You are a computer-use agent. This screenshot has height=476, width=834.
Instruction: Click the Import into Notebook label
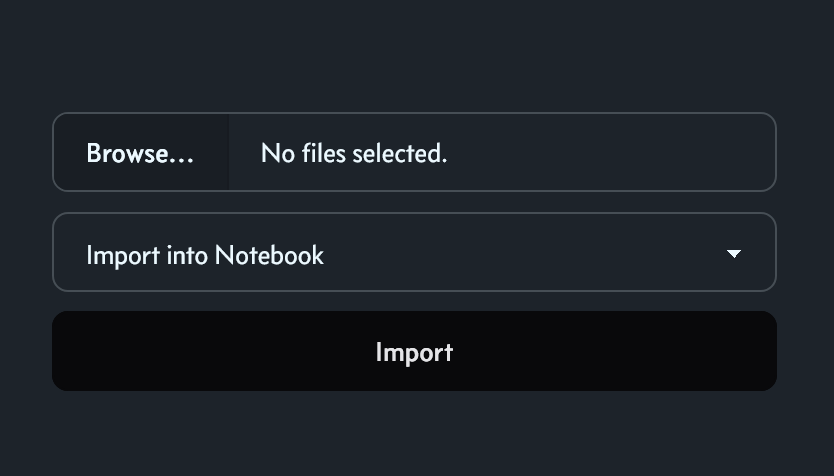click(205, 256)
